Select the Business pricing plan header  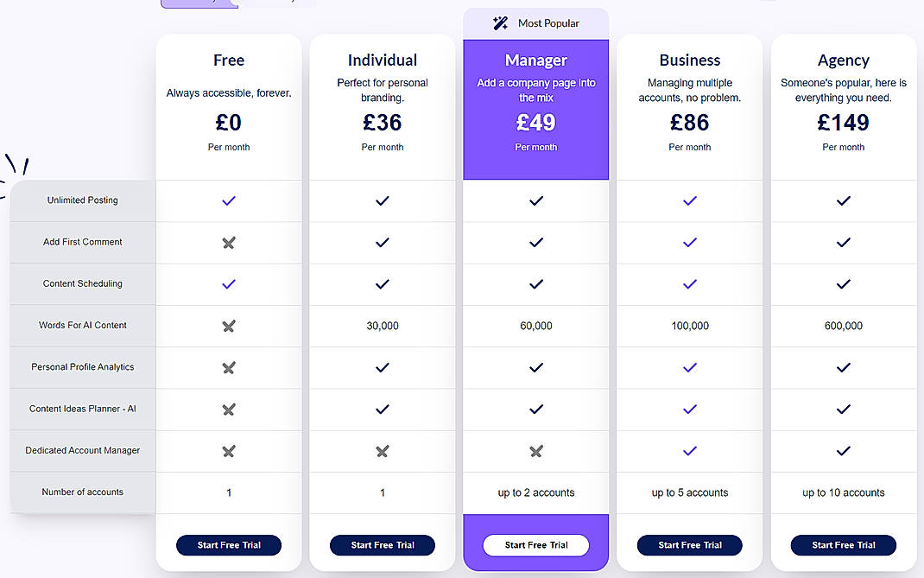[x=689, y=60]
